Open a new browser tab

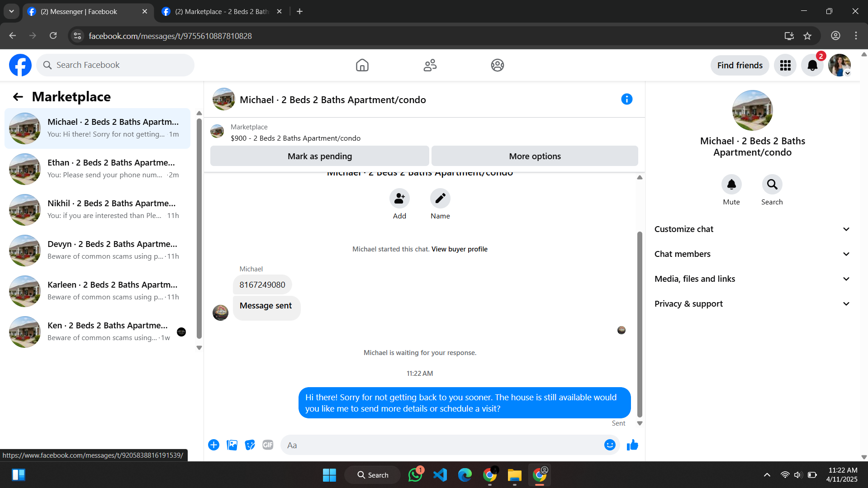tap(299, 11)
